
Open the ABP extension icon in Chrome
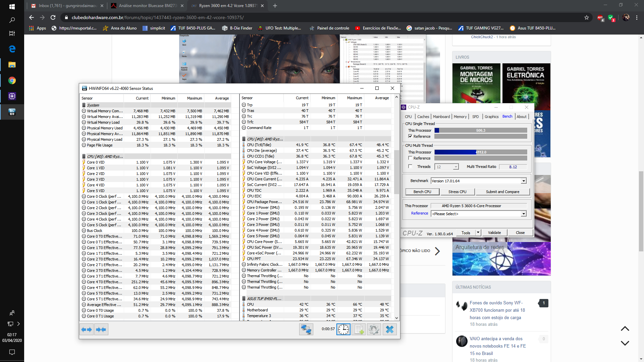coord(600,18)
